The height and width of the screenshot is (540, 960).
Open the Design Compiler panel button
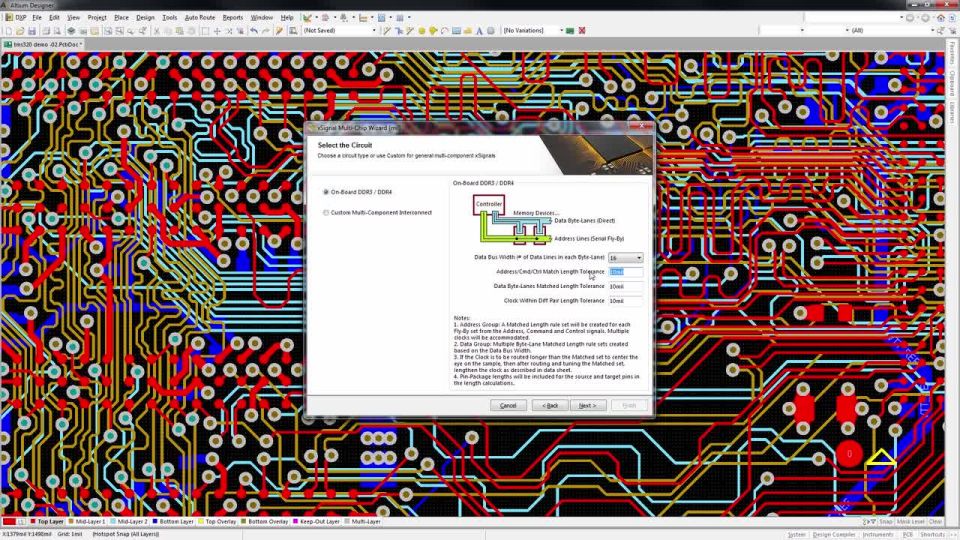833,534
